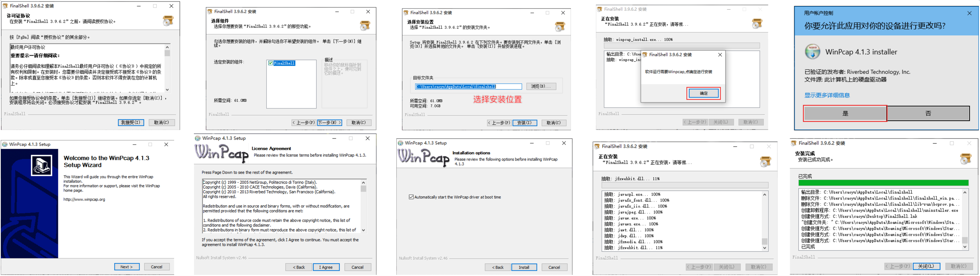980x276 pixels.
Task: Click Cancel in WinPcap License Agreement
Action: pos(358,267)
